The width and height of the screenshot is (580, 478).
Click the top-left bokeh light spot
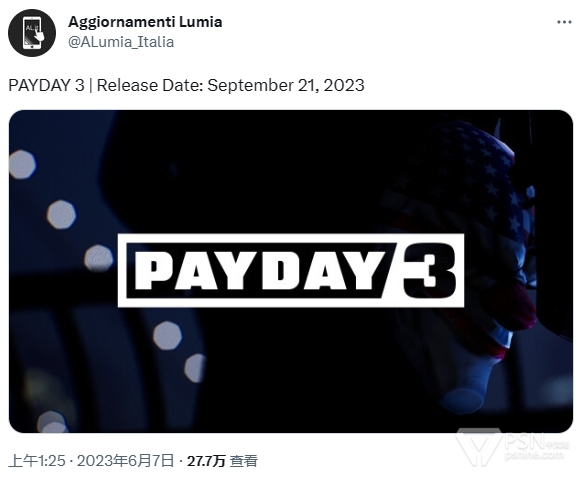(x=22, y=164)
